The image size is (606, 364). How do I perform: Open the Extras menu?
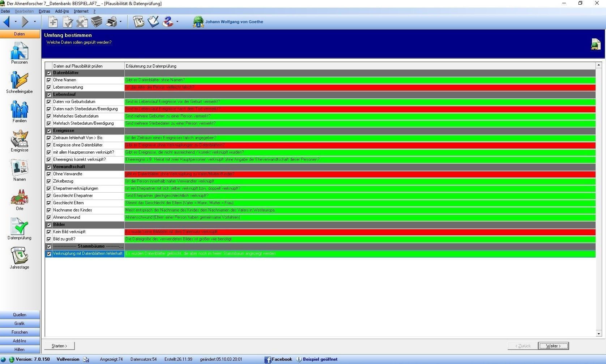click(44, 11)
